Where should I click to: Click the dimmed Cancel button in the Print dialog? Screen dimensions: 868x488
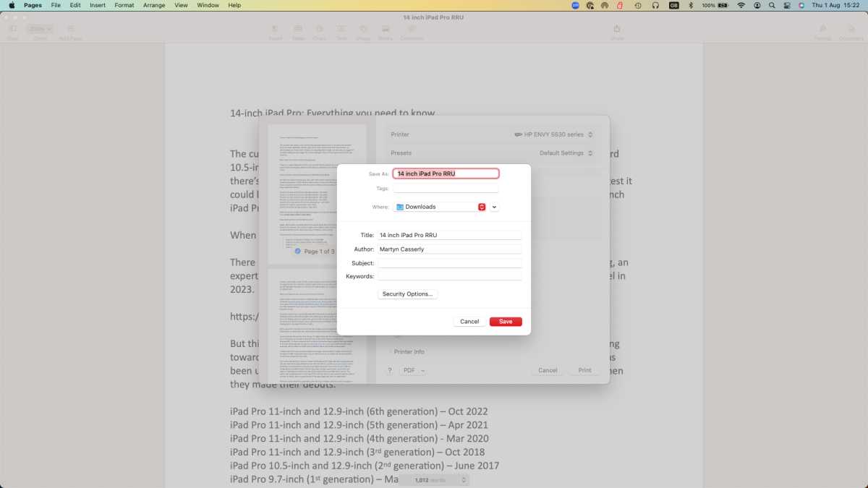[x=548, y=370]
